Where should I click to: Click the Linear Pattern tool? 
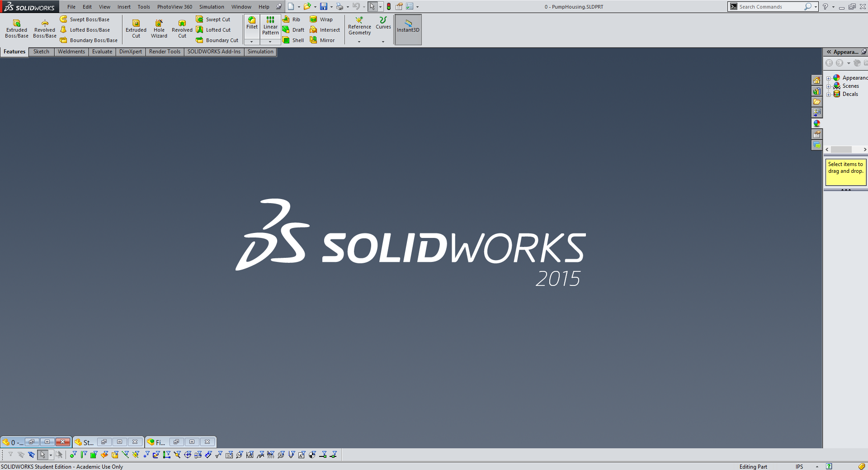270,26
